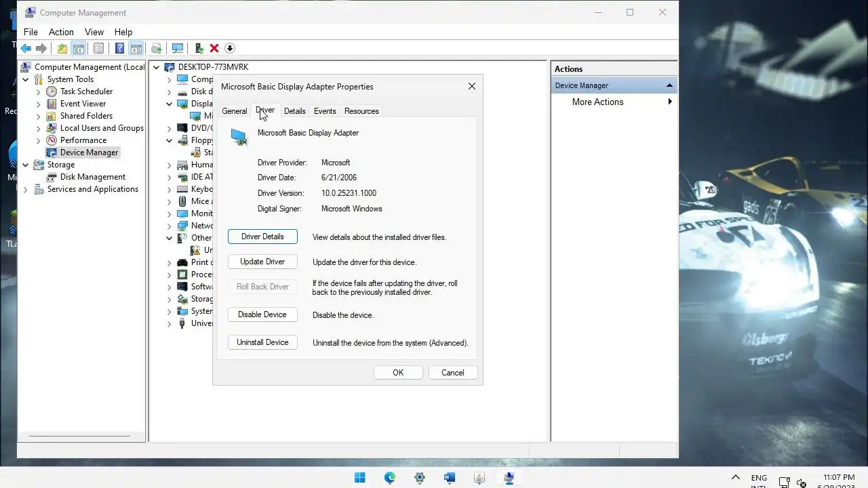This screenshot has height=488, width=868.
Task: Click the Properties toolbar icon
Action: pyautogui.click(x=99, y=48)
